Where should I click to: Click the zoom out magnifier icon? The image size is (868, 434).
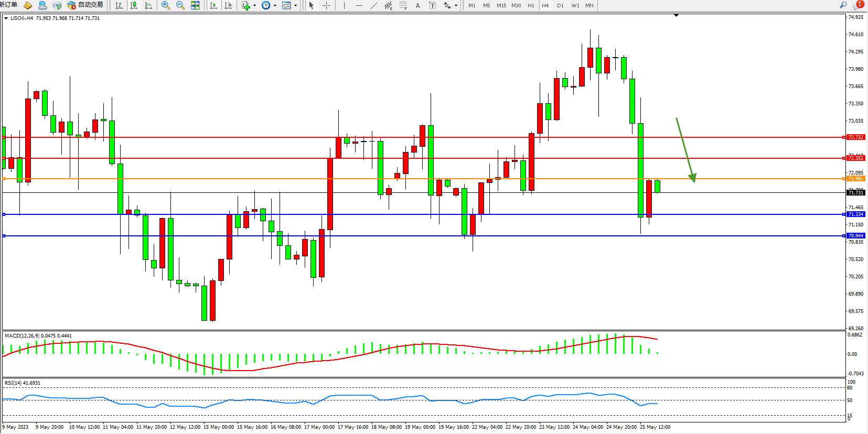tap(180, 5)
